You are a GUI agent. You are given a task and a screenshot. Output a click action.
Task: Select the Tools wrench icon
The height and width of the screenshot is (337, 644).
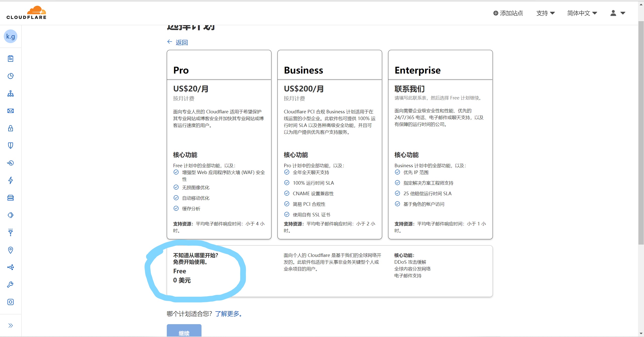pyautogui.click(x=11, y=284)
